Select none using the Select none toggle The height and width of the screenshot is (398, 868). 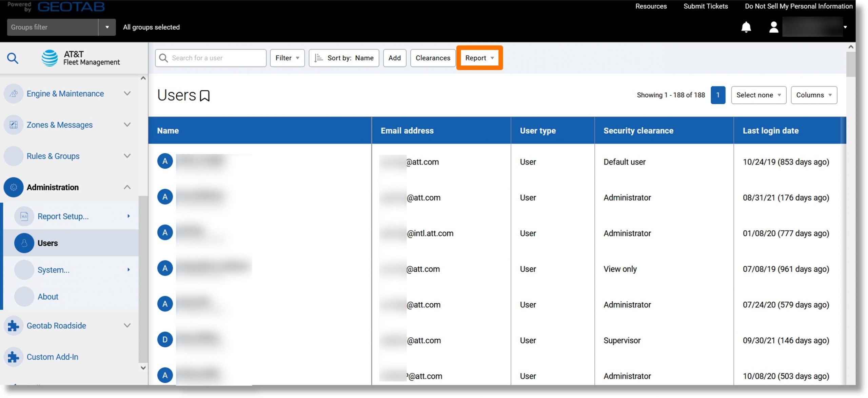758,94
